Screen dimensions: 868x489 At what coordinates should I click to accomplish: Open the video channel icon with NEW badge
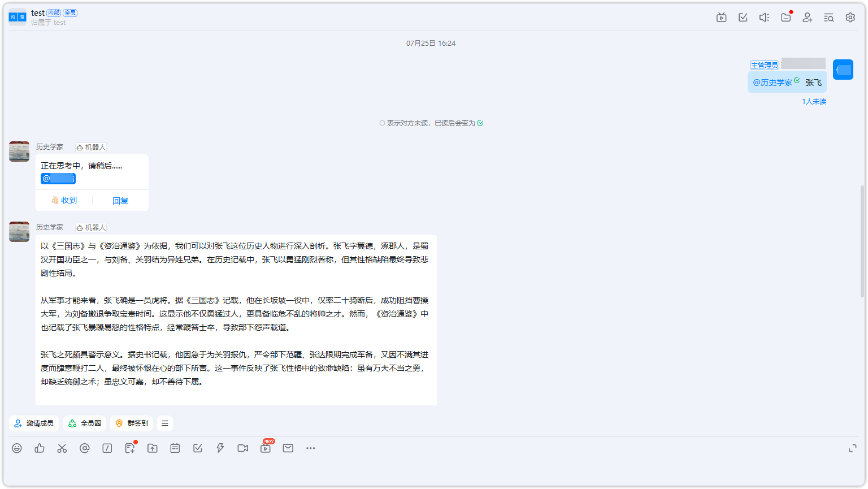(x=265, y=448)
